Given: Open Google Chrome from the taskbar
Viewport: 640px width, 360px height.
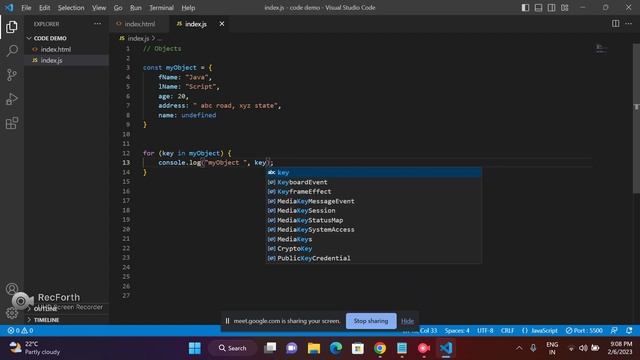Looking at the screenshot, I should coord(380,348).
